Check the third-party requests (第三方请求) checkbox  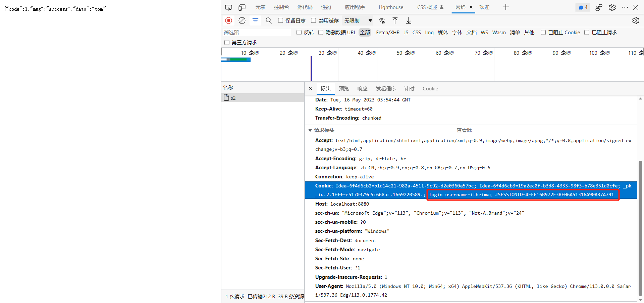coord(227,43)
